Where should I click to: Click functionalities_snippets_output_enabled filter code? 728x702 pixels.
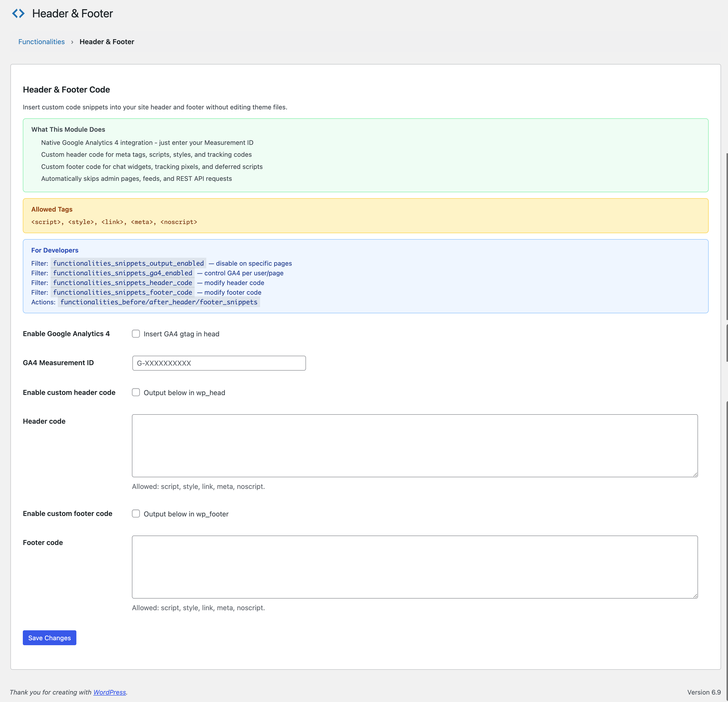point(128,263)
